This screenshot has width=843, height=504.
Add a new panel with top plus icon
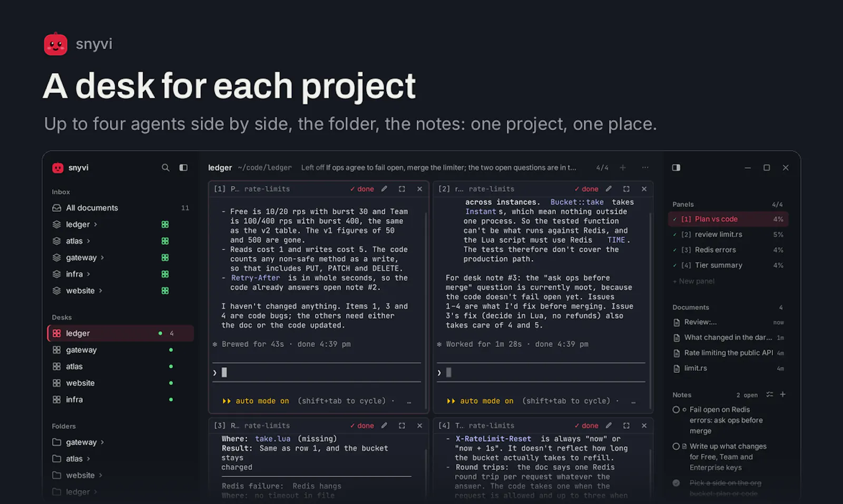(x=623, y=167)
